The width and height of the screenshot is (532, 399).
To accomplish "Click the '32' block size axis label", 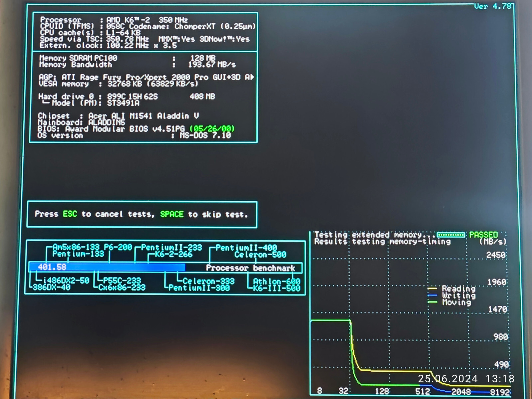I will pos(343,391).
